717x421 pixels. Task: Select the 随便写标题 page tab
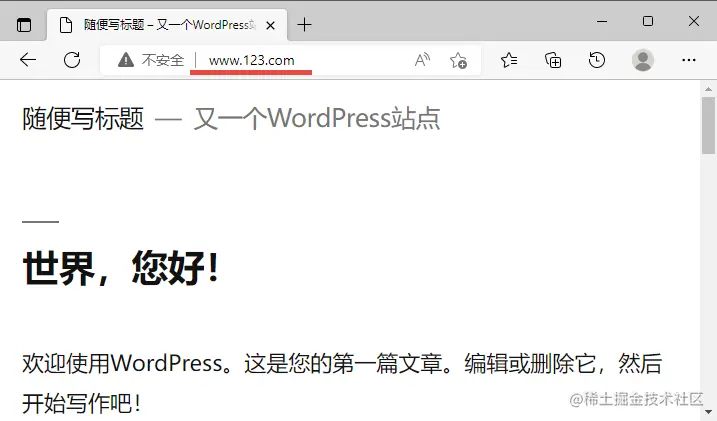[167, 25]
